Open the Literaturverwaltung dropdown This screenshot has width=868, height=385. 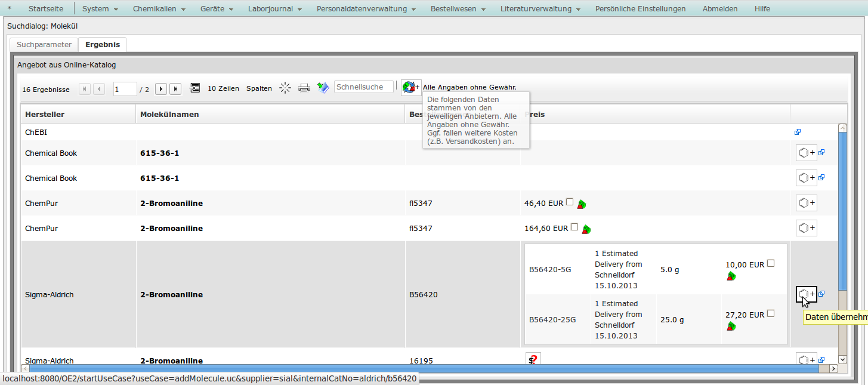540,9
